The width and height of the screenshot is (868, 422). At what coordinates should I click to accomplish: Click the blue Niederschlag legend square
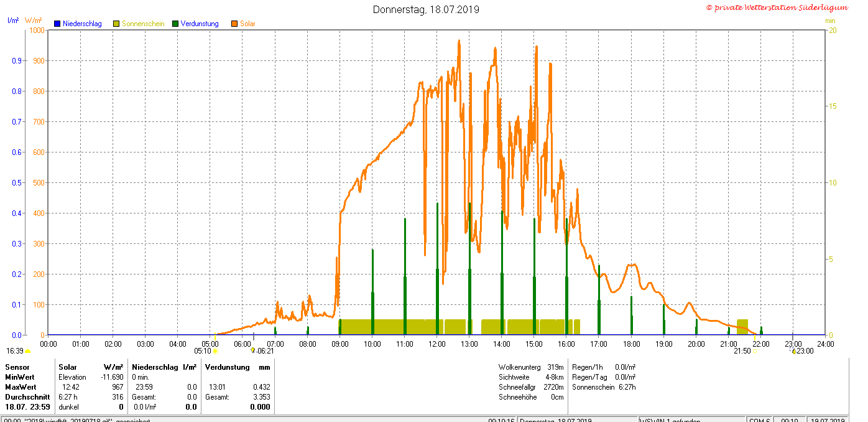pyautogui.click(x=57, y=24)
